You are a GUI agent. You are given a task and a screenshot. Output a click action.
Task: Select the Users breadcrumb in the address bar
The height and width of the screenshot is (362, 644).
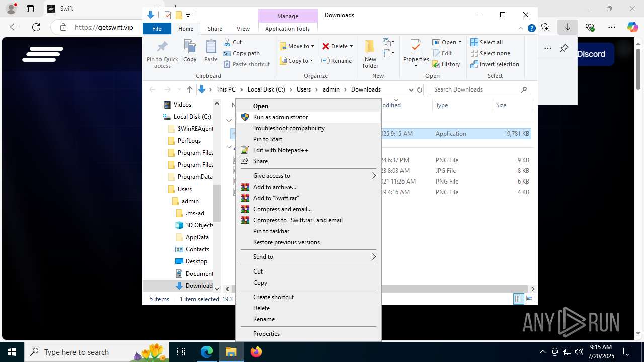coord(303,89)
